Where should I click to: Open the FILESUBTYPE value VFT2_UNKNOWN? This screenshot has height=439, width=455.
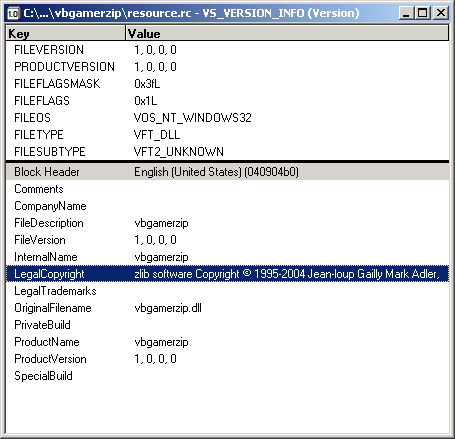tap(179, 152)
